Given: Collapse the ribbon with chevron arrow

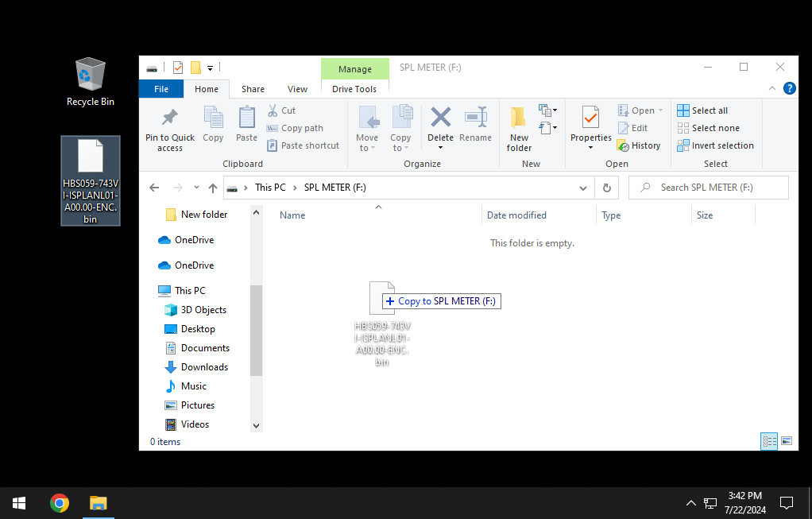Looking at the screenshot, I should click(x=772, y=88).
